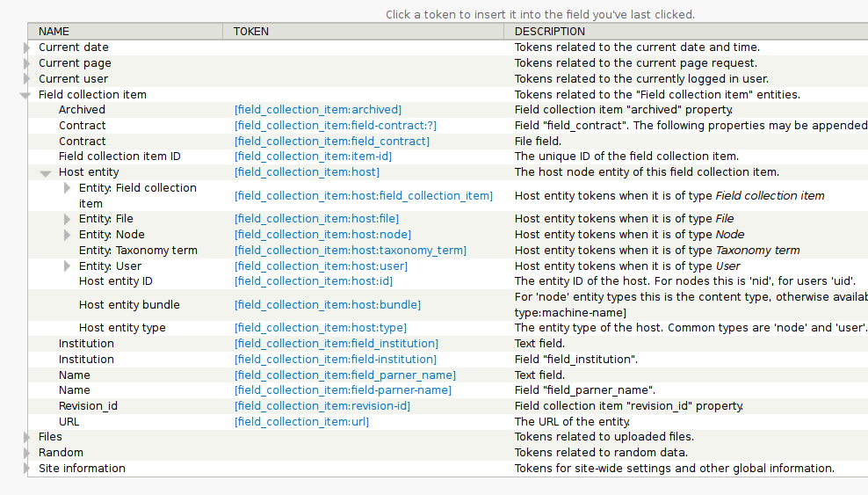Expand the Current user tokens arrow
The width and height of the screenshot is (868, 495).
(x=27, y=79)
